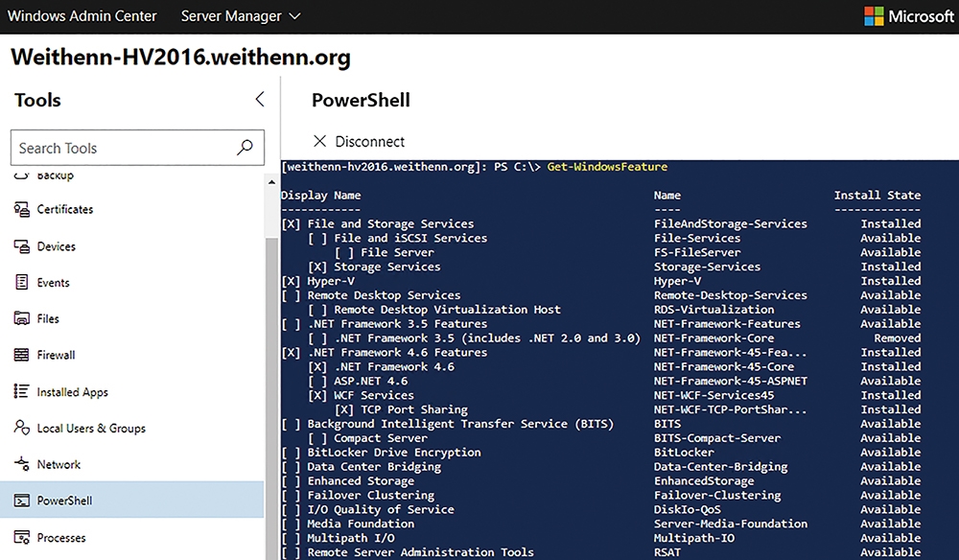
Task: Focus the Search Tools input field
Action: coord(137,148)
